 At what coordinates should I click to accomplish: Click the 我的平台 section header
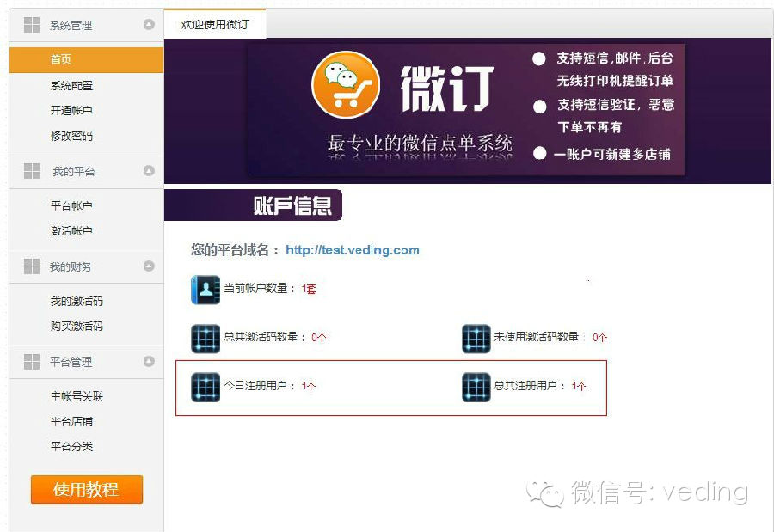pyautogui.click(x=86, y=171)
